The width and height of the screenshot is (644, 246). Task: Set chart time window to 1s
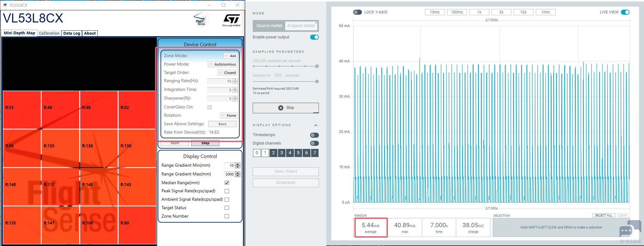[479, 12]
